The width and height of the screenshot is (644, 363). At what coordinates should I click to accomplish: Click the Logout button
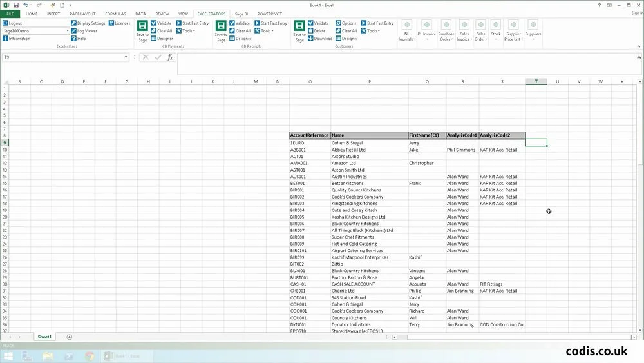click(x=12, y=23)
